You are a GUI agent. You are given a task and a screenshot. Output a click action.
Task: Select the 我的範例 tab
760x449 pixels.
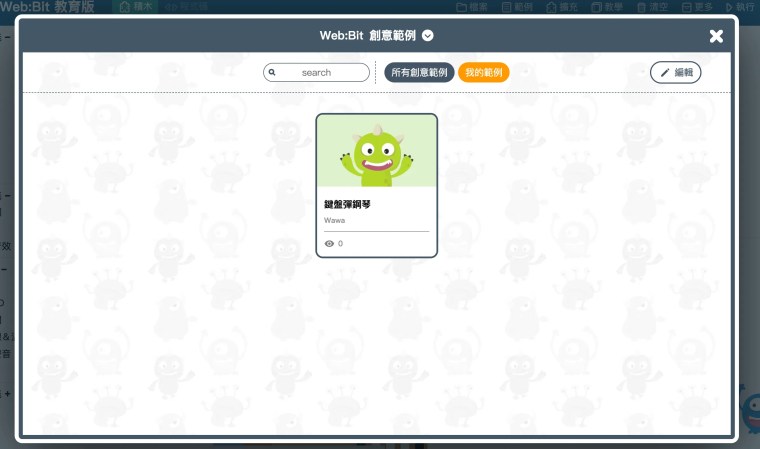(x=484, y=72)
